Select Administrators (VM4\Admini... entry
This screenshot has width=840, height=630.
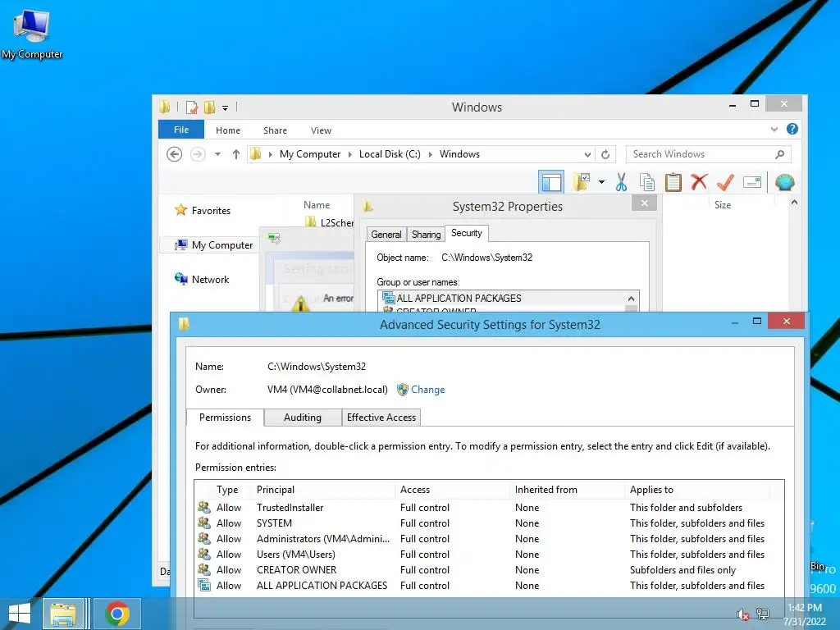[489, 538]
